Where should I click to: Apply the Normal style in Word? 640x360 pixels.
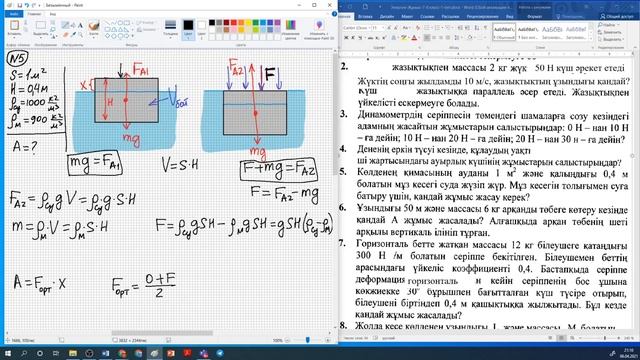(x=504, y=31)
